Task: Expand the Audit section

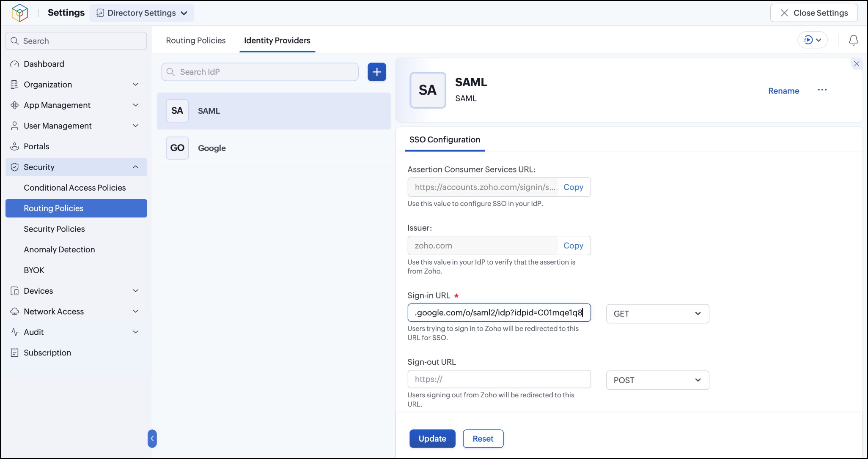Action: coord(136,332)
